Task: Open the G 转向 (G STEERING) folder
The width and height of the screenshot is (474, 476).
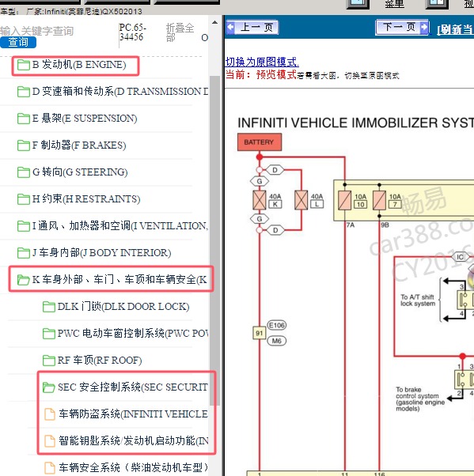Action: [x=80, y=172]
